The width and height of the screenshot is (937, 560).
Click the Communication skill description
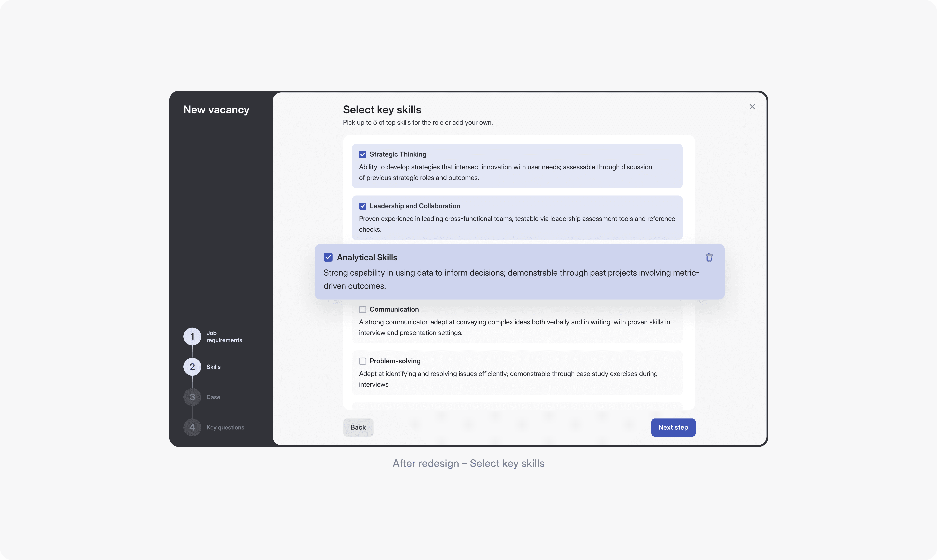point(514,328)
